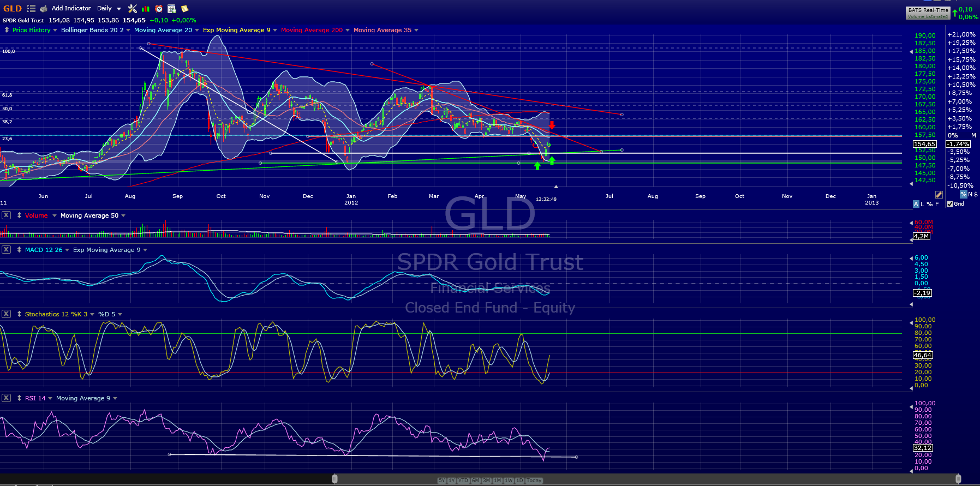980x486 pixels.
Task: Click the calendar add-event icon
Action: (x=172, y=9)
